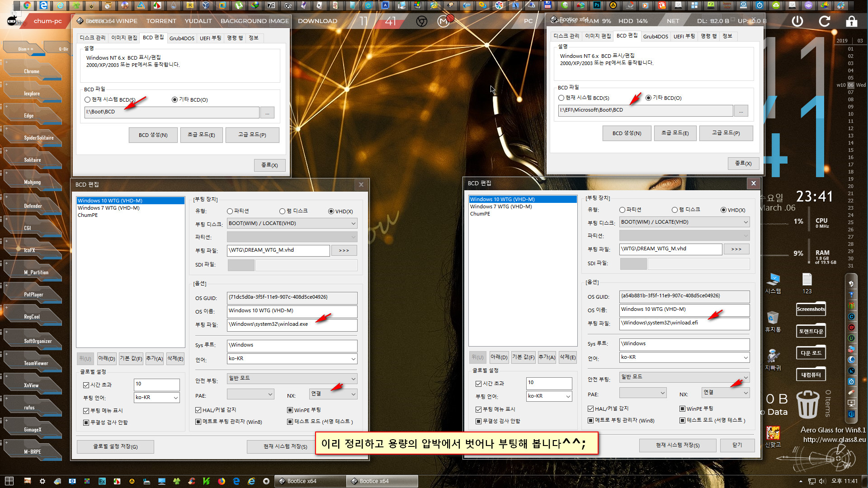Click the power icon in the skin bar
868x488 pixels.
797,21
